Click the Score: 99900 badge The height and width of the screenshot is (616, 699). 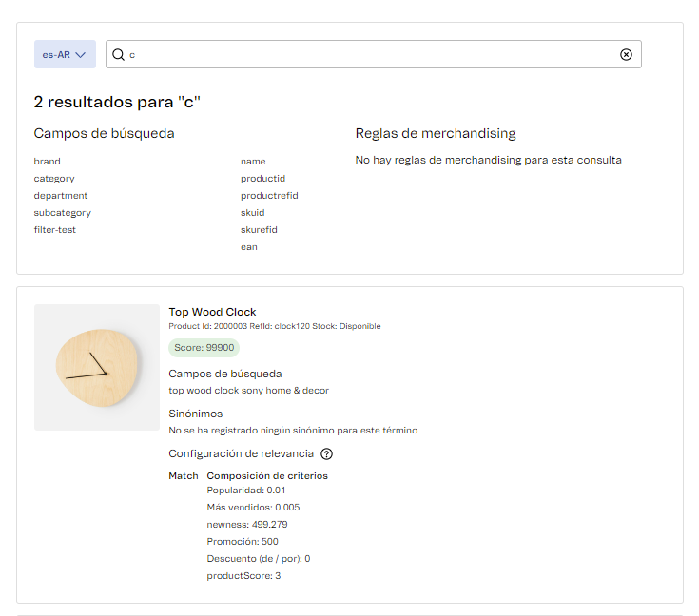(x=204, y=348)
